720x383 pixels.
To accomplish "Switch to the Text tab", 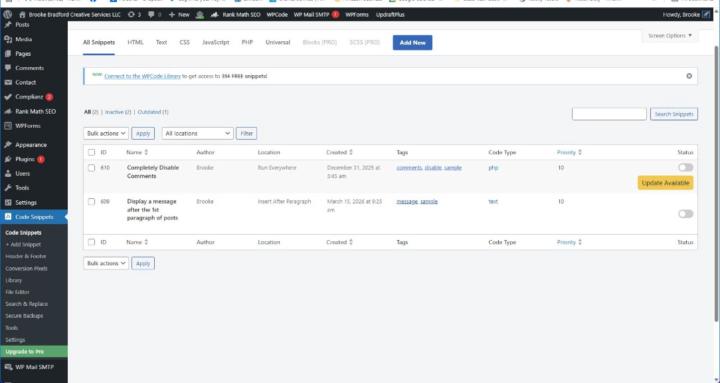I will click(161, 43).
